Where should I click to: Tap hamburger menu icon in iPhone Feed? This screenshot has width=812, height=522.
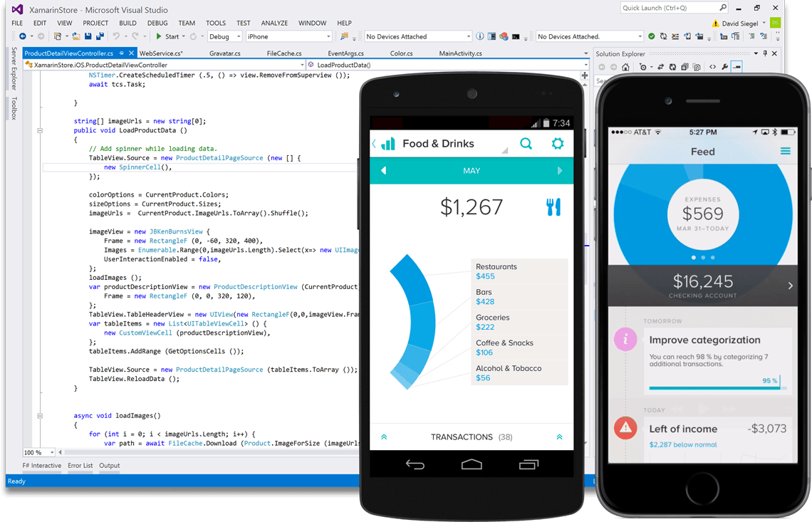click(x=785, y=151)
